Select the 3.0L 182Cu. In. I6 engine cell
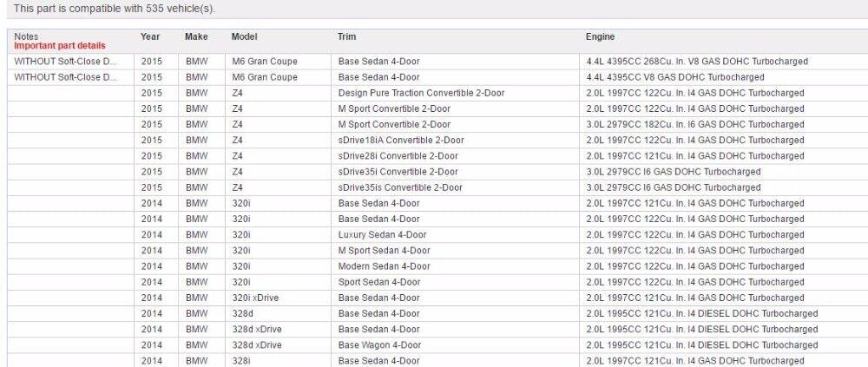 [x=683, y=124]
